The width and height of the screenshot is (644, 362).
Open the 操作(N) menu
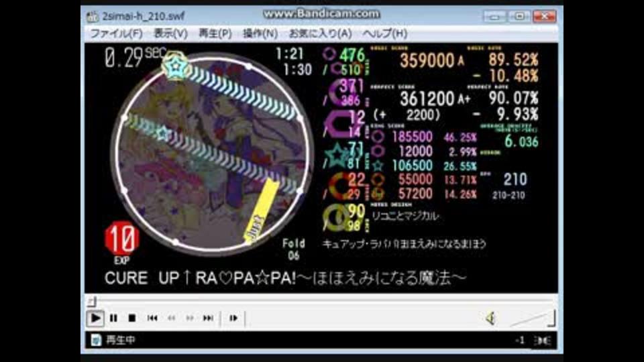(x=260, y=34)
